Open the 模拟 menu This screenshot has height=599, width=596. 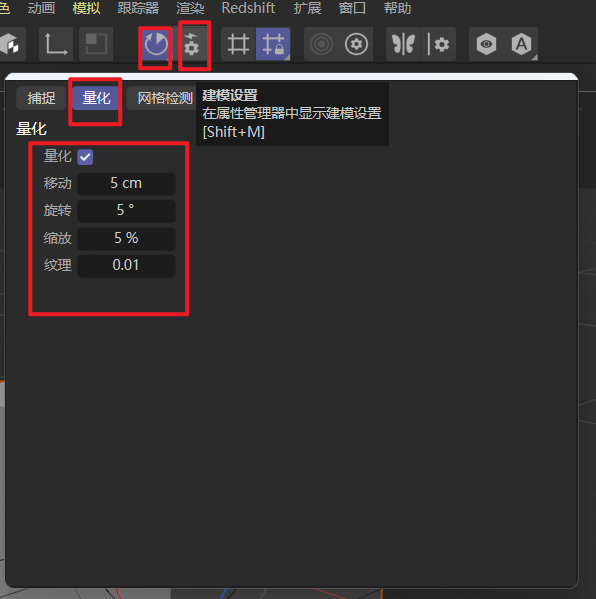86,8
